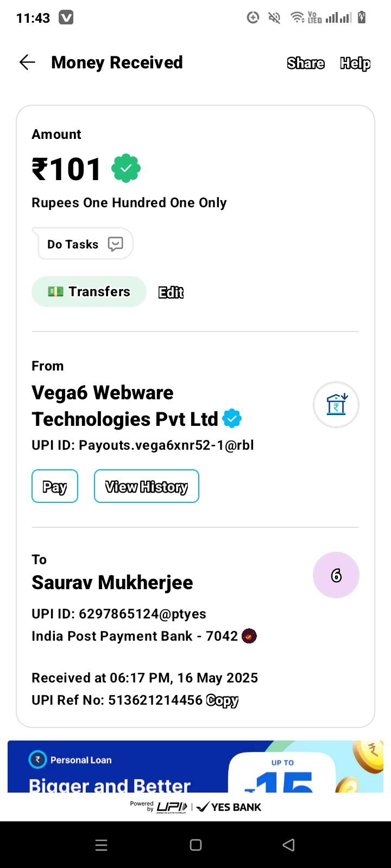Tap the Android recent apps navigation button
The image size is (391, 868).
tap(102, 845)
